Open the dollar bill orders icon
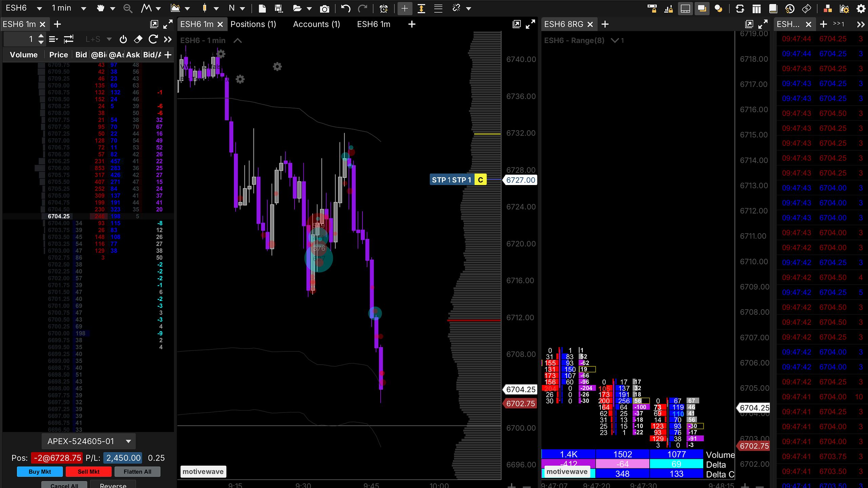Screen dimensions: 868x488 point(806,8)
